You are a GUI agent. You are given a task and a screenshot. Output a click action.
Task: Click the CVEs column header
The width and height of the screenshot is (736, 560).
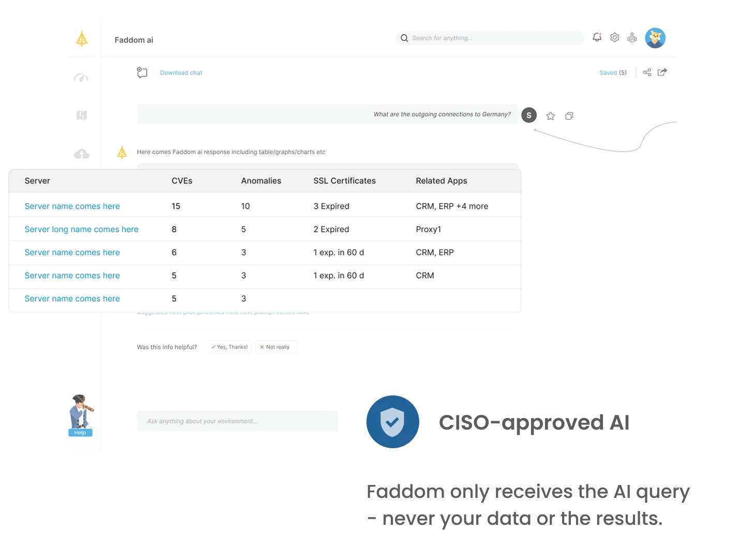point(182,181)
